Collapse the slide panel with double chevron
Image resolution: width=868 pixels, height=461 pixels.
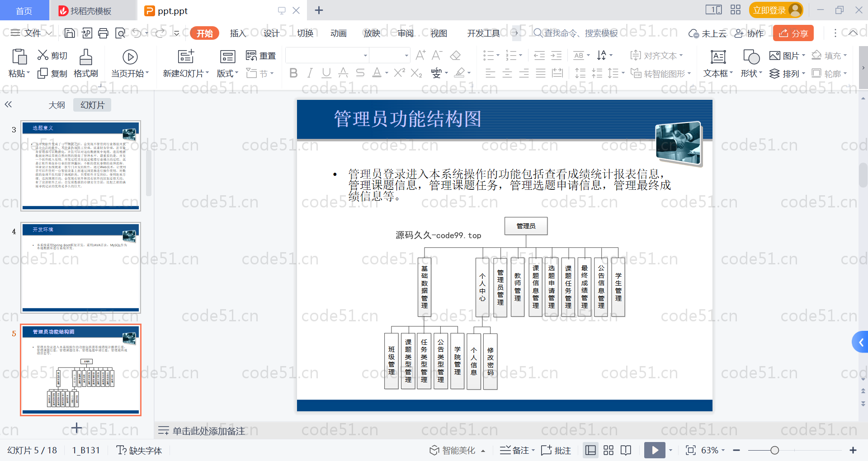click(x=8, y=104)
